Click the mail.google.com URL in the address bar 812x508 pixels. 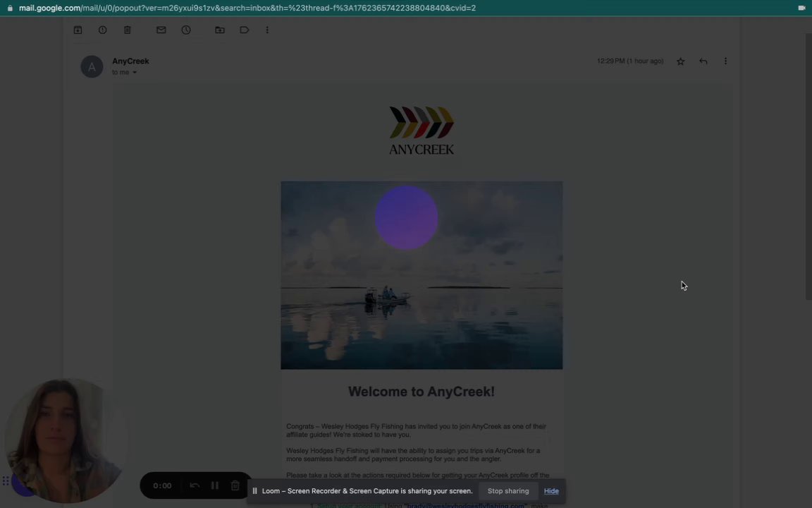click(x=247, y=8)
